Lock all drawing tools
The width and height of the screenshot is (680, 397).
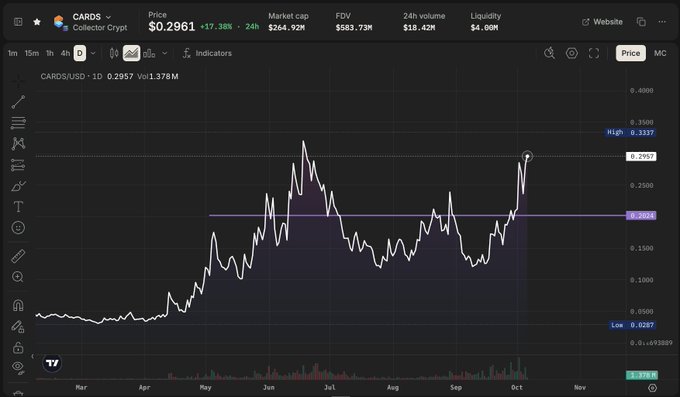(x=18, y=348)
